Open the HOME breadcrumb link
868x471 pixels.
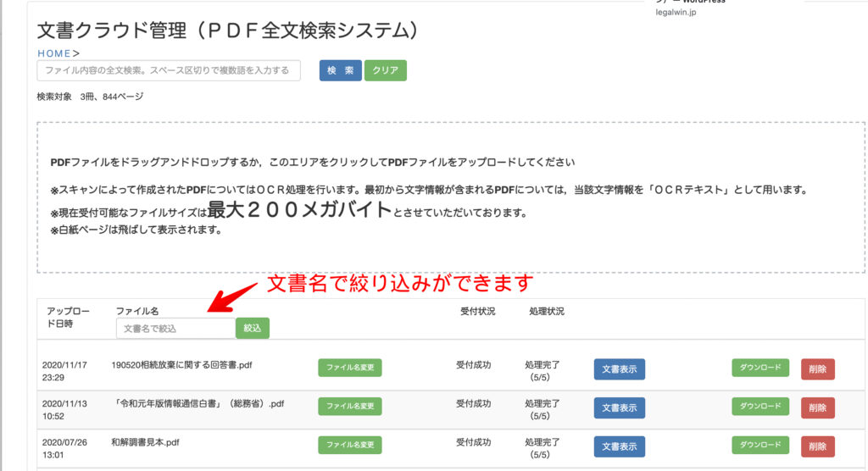pyautogui.click(x=54, y=53)
